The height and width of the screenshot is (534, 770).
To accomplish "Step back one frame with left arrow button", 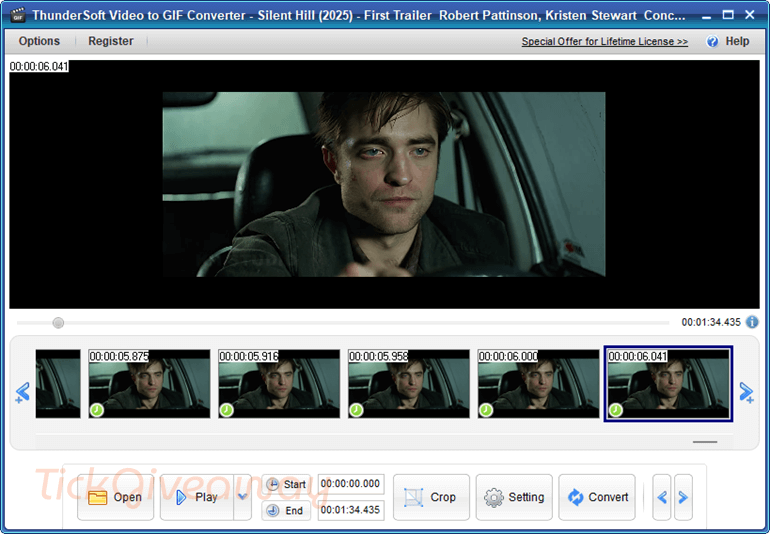I will [661, 497].
